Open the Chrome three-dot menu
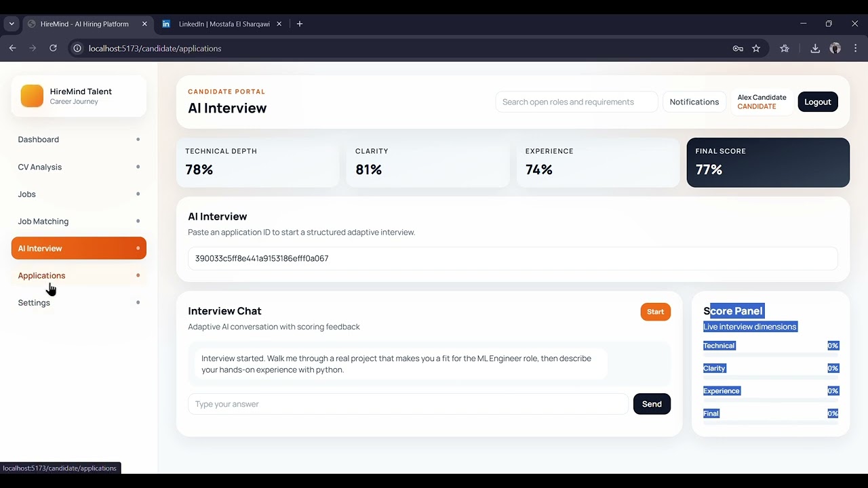Viewport: 868px width, 488px height. tap(855, 48)
